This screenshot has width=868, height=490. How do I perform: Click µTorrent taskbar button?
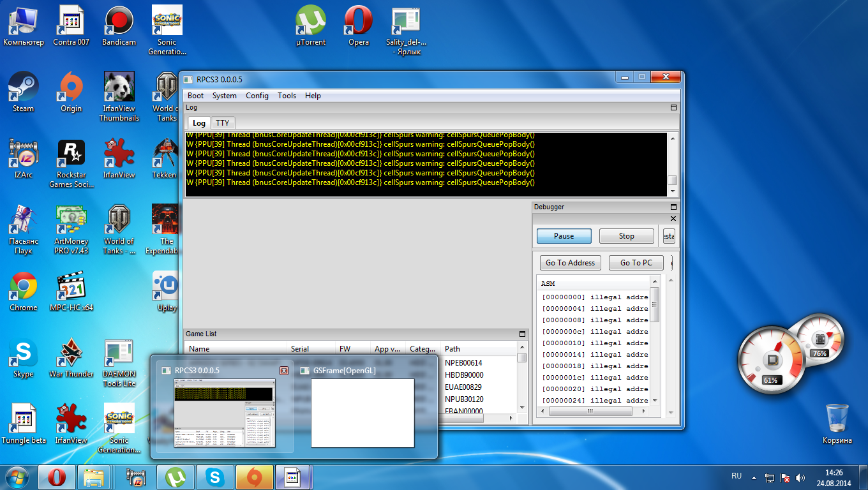pyautogui.click(x=176, y=477)
